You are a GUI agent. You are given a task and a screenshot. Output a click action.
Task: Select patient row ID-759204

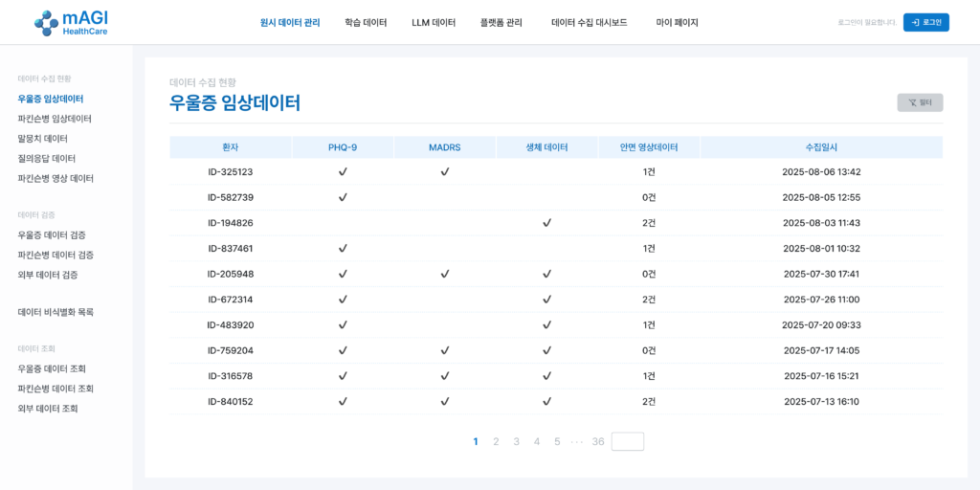click(231, 350)
